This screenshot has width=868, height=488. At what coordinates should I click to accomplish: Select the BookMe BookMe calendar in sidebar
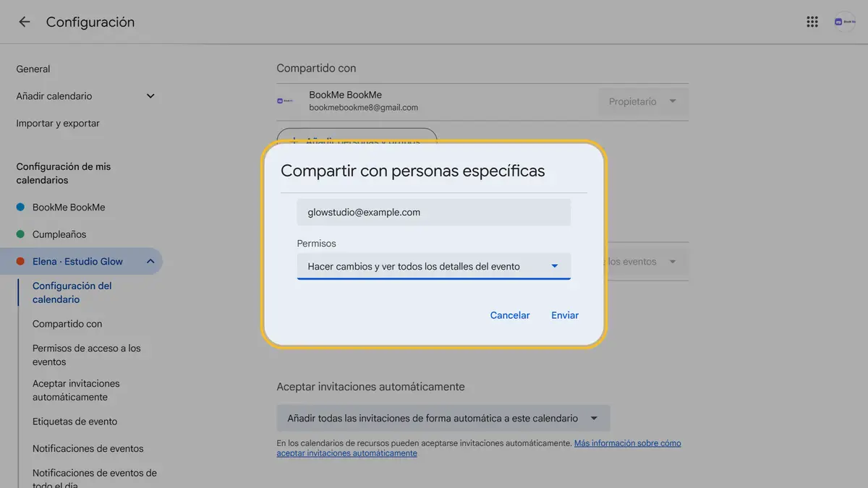tap(69, 207)
